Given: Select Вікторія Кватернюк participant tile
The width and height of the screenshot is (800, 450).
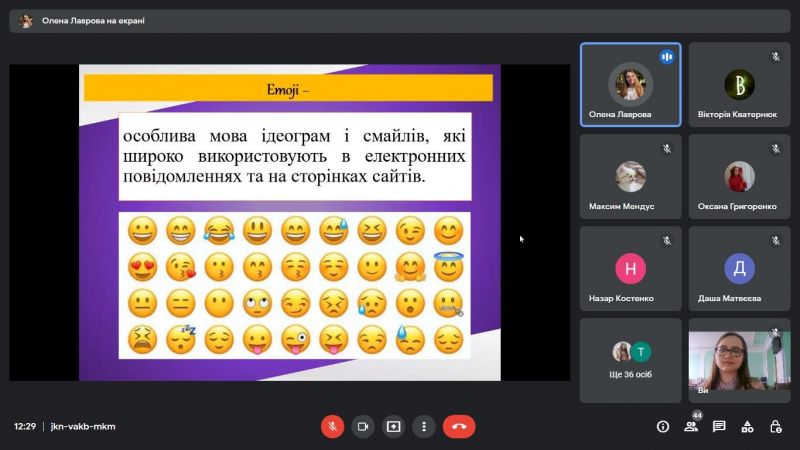Looking at the screenshot, I should coord(739,85).
